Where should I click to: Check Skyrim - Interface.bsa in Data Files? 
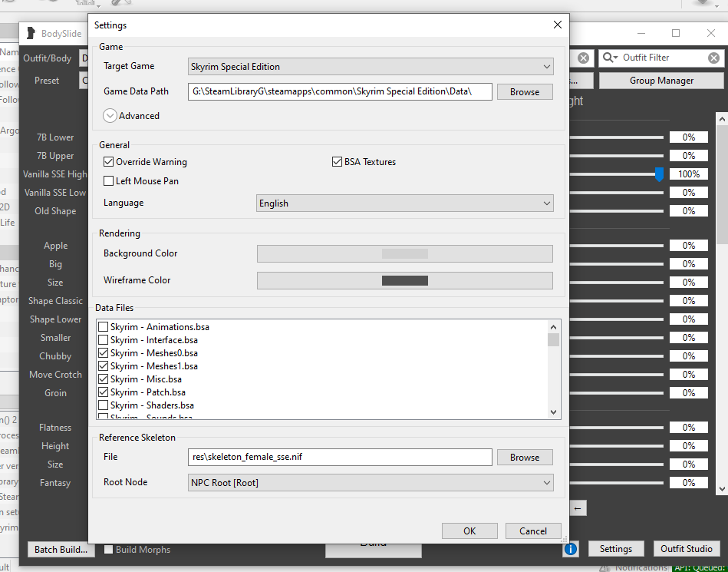click(103, 340)
